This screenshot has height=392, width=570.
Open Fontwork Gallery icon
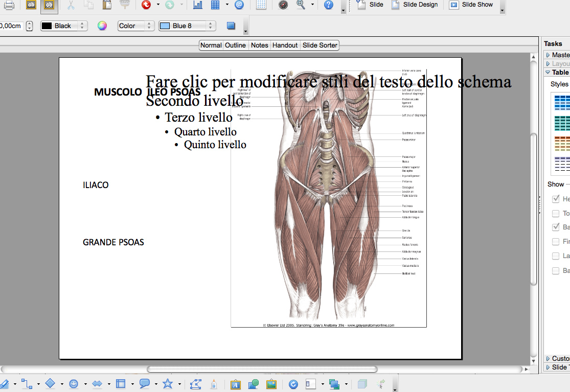pos(236,384)
